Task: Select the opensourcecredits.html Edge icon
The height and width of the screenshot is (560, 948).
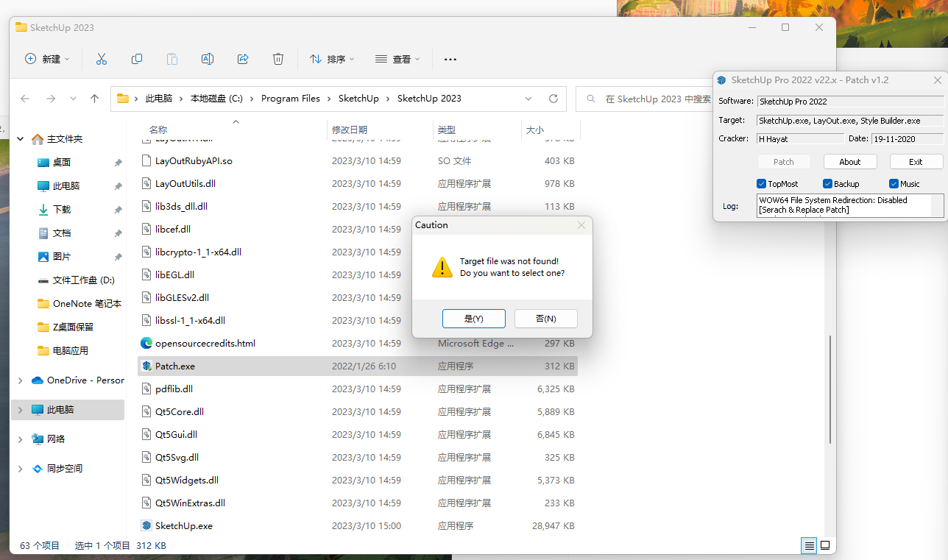Action: [x=146, y=343]
